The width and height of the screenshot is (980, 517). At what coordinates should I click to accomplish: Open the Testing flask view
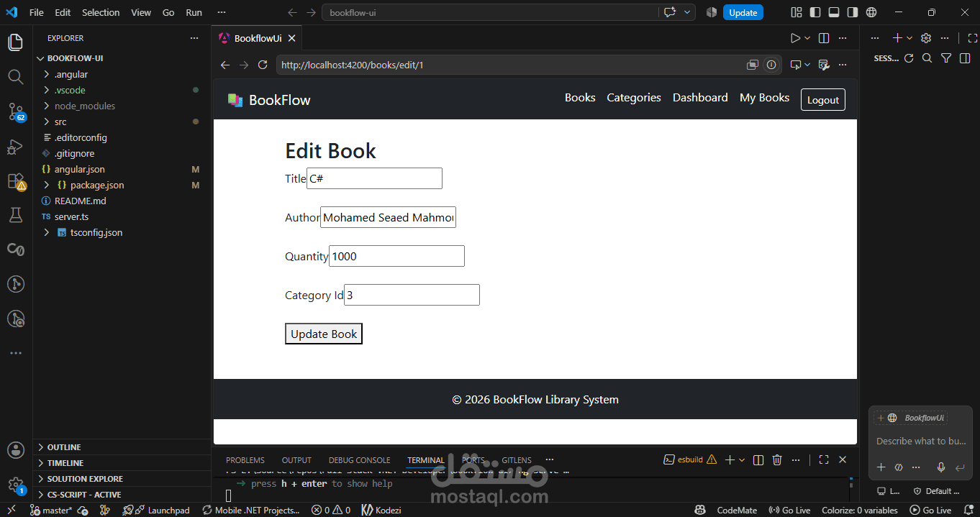(x=15, y=214)
